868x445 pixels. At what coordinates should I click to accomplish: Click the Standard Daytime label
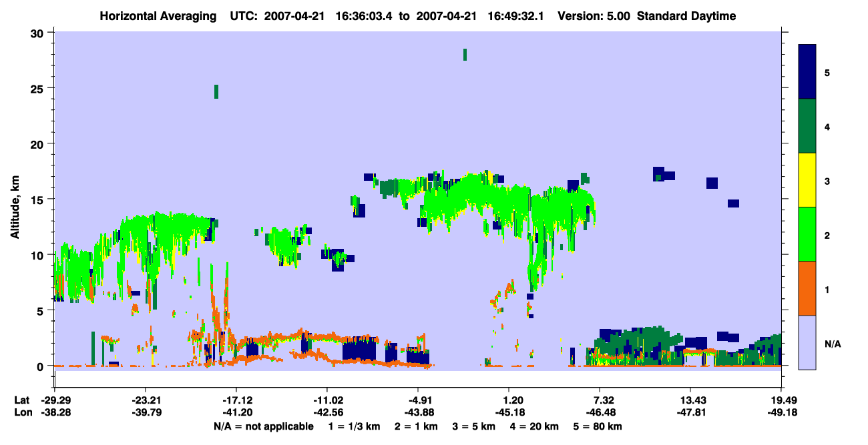point(686,16)
